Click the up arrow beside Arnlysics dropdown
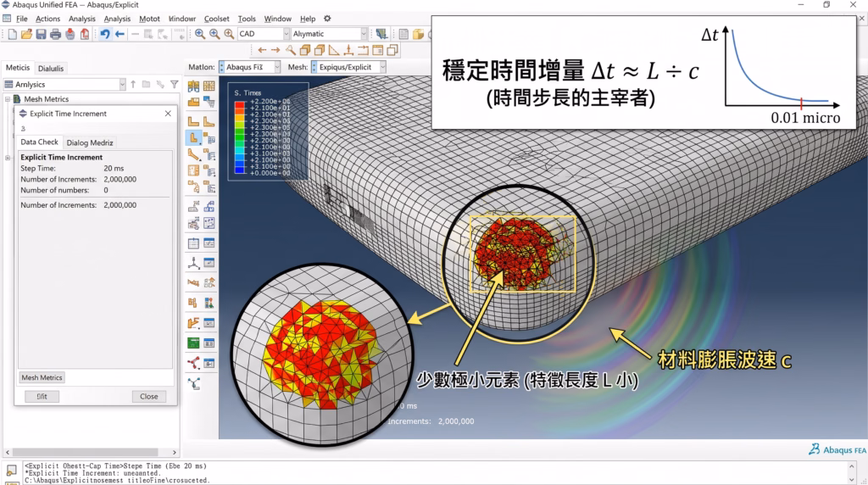The width and height of the screenshot is (868, 485). click(133, 85)
